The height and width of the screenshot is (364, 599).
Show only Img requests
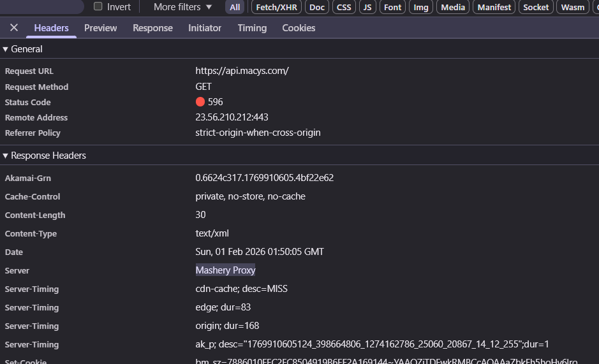coord(420,7)
